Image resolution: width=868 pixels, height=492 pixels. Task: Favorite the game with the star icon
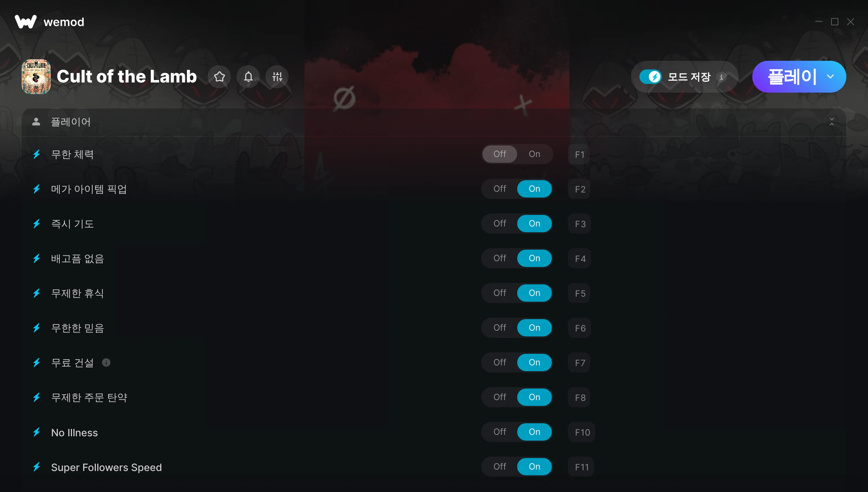point(219,77)
